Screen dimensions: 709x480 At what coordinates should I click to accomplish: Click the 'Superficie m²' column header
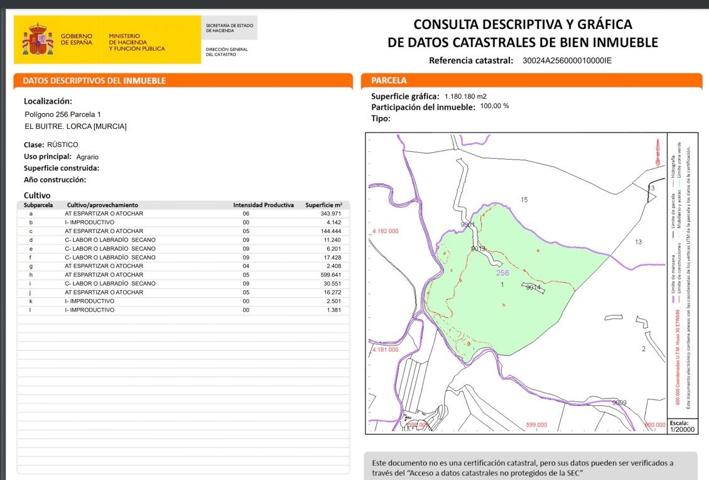pyautogui.click(x=323, y=205)
